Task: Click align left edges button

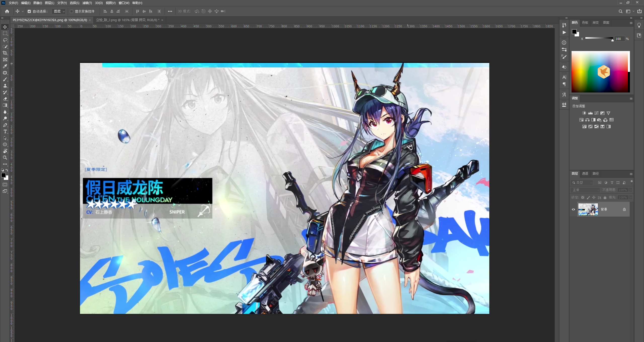Action: 105,11
